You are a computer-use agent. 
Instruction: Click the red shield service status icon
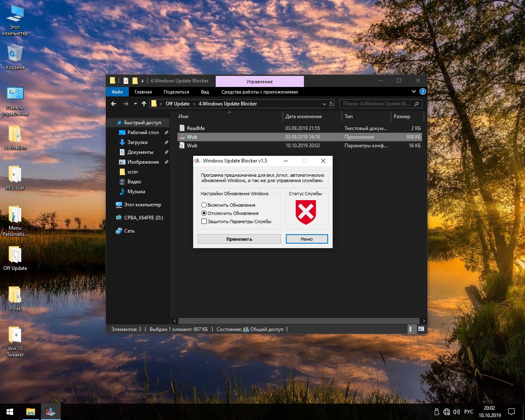coord(306,212)
